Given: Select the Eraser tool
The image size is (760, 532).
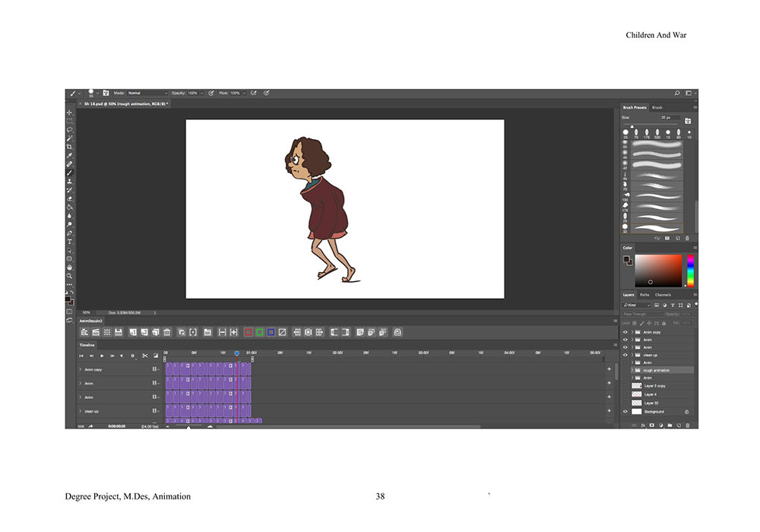Looking at the screenshot, I should click(70, 198).
